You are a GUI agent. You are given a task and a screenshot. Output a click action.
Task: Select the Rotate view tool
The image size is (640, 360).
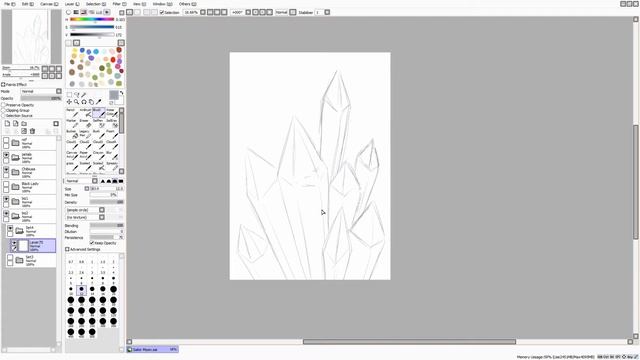84,102
